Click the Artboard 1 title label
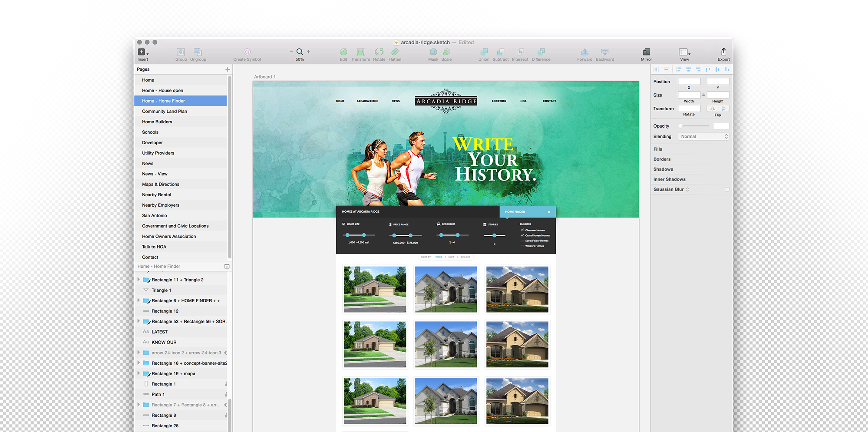The image size is (868, 432). pyautogui.click(x=265, y=77)
